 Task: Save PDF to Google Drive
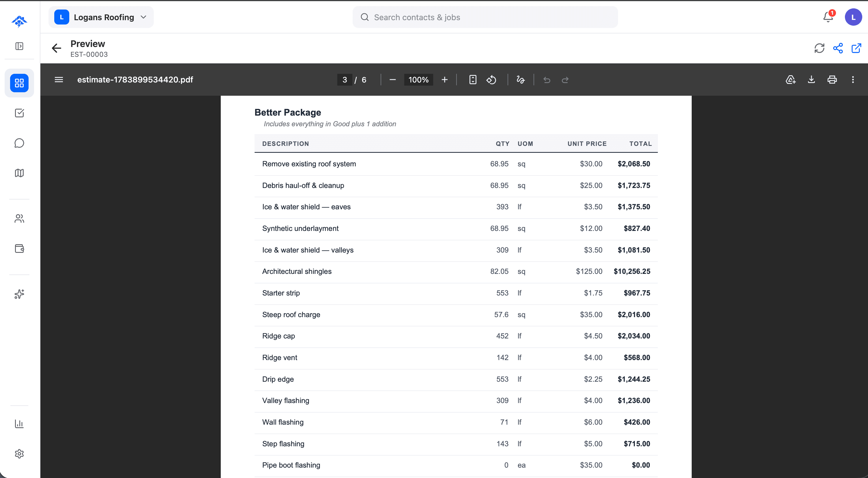[790, 80]
